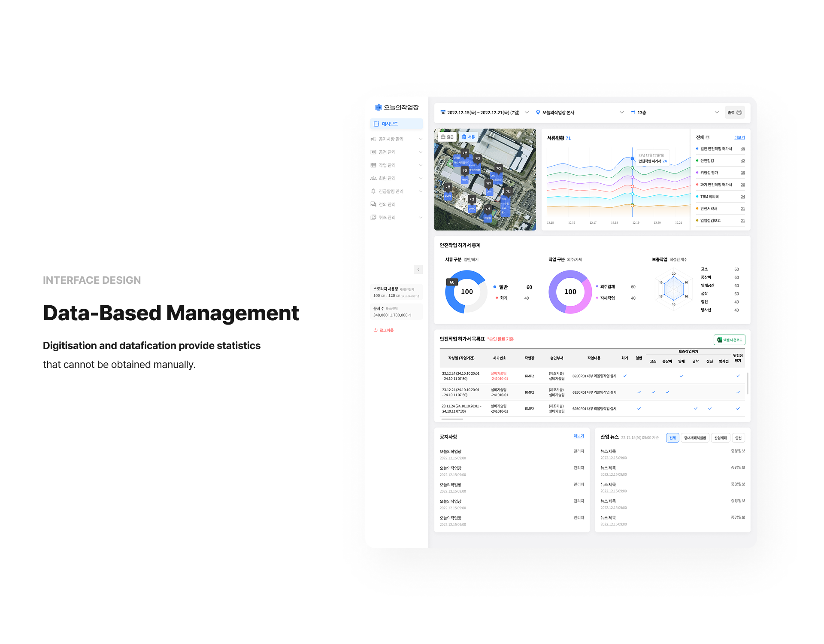824x644 pixels.
Task: Click the 긴급알림 관리 bell icon
Action: [x=373, y=191]
